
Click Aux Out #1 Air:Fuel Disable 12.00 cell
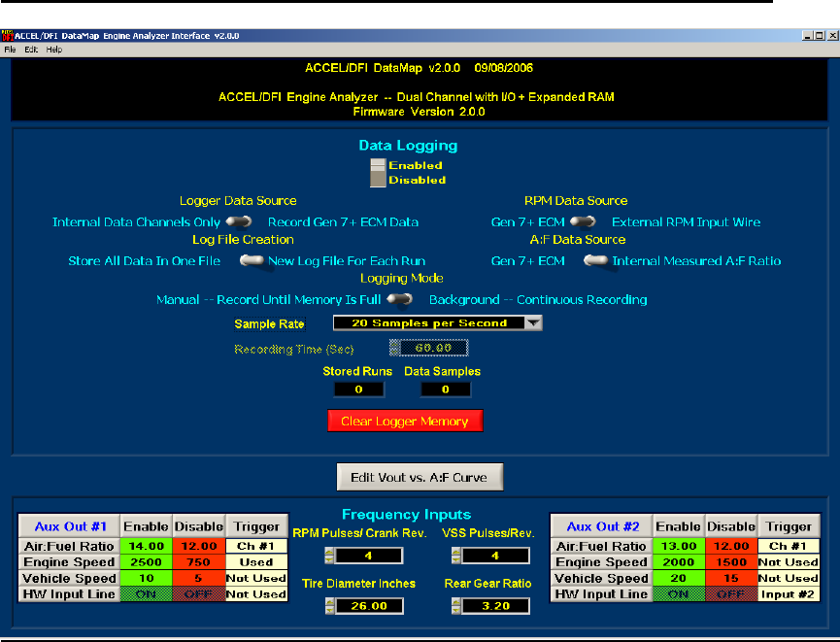tap(199, 546)
